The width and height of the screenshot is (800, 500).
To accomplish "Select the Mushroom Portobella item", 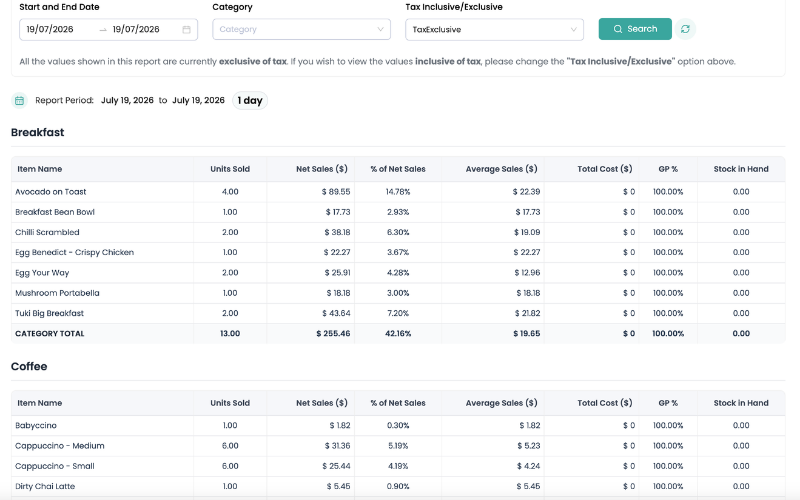I will click(57, 293).
